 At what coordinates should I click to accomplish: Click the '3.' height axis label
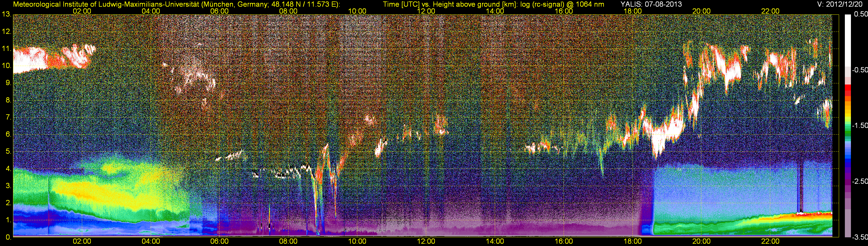click(x=8, y=186)
